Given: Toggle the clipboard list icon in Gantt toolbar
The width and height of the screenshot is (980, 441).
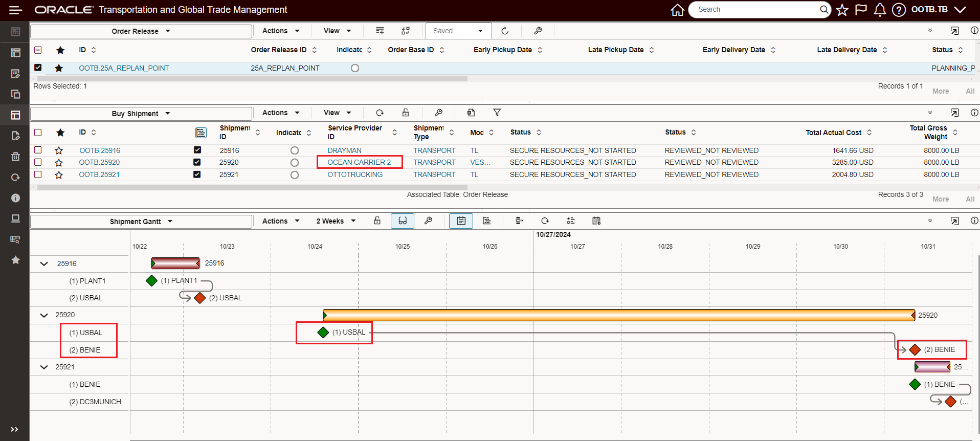Looking at the screenshot, I should point(461,220).
